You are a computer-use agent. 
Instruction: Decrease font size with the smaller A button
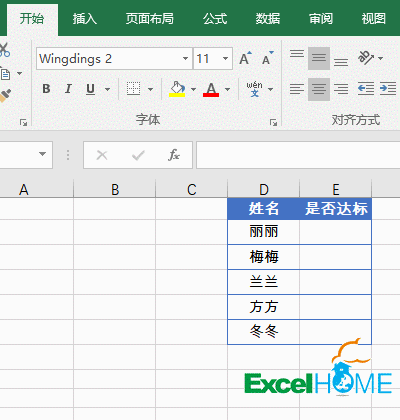[267, 58]
